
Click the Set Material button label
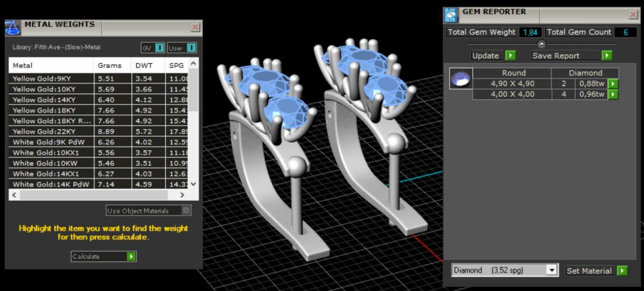[589, 271]
